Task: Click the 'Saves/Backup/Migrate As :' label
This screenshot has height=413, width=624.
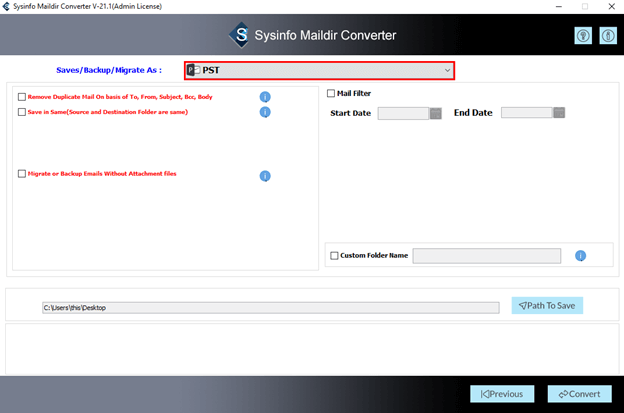Action: click(x=109, y=70)
